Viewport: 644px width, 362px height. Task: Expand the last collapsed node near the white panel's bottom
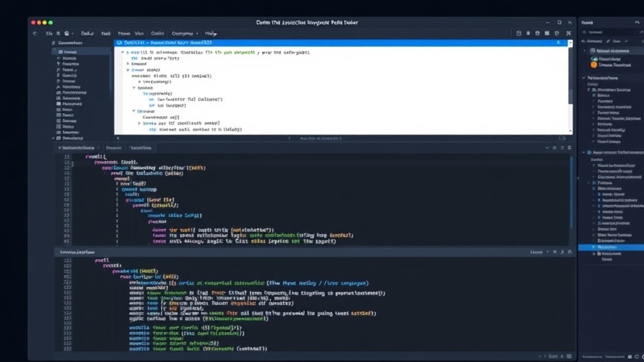tap(139, 123)
